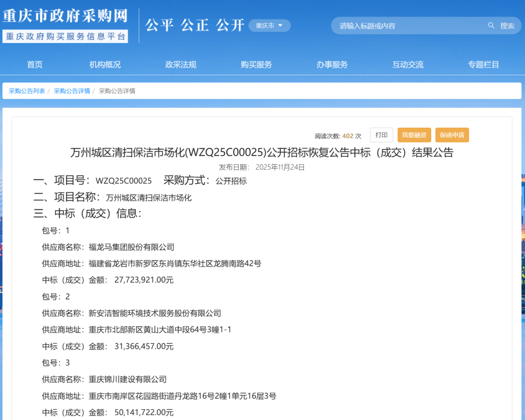Viewport: 525px width, 420px height.
Task: Open the 专题栏目 menu item
Action: point(484,65)
